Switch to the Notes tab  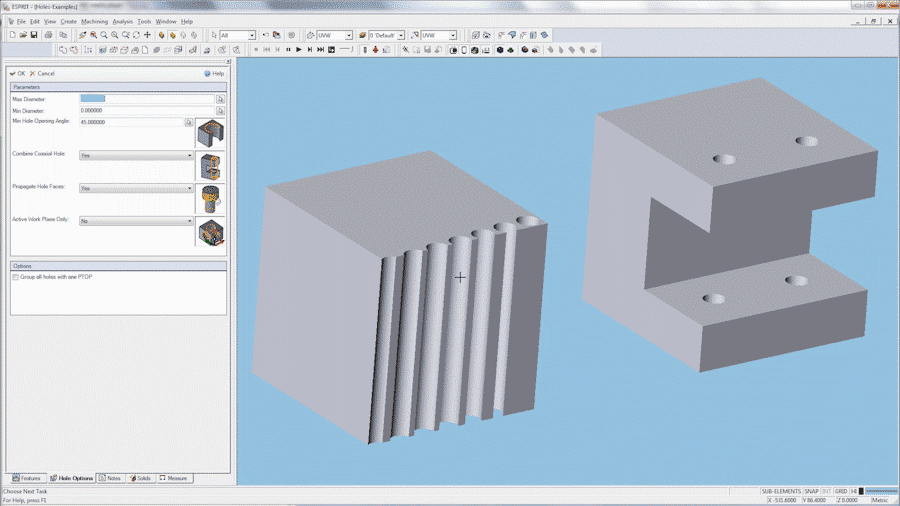(x=110, y=478)
